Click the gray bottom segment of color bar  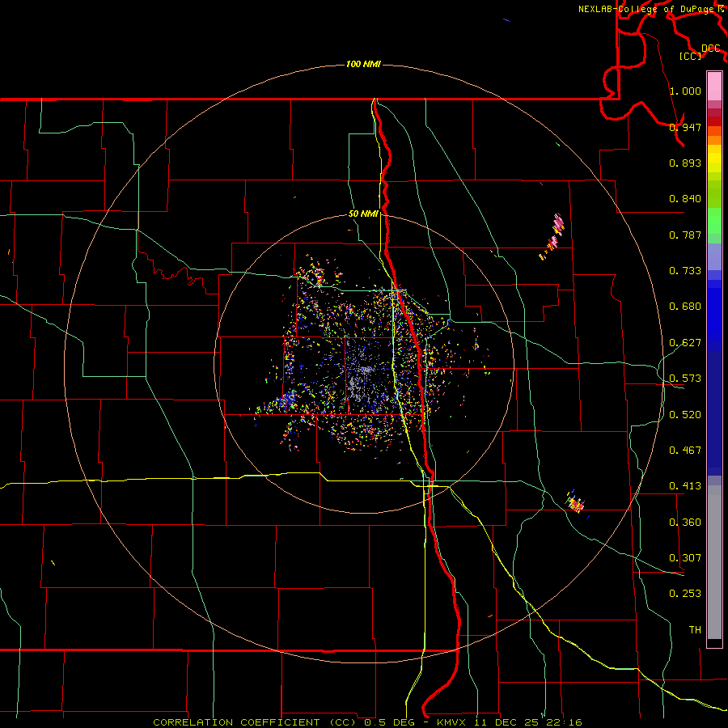[x=714, y=562]
